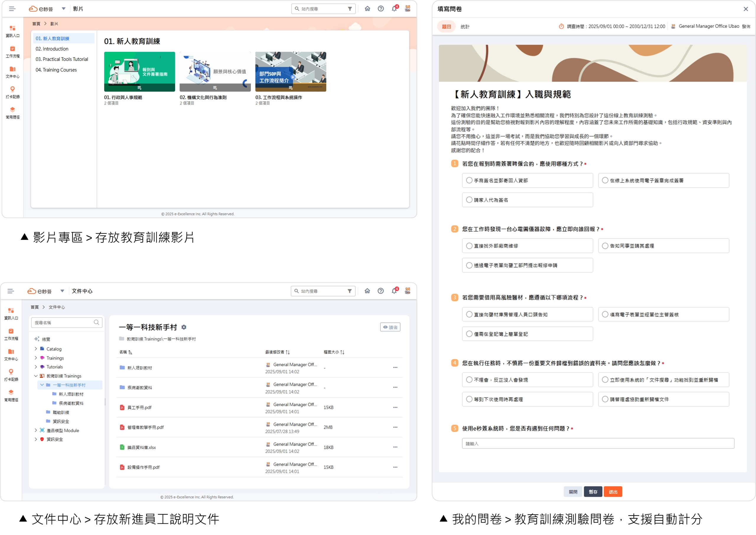This screenshot has height=535, width=756.
Task: Open the dropdown arrow beside the e秒簽 logo in 影片
Action: [x=63, y=9]
